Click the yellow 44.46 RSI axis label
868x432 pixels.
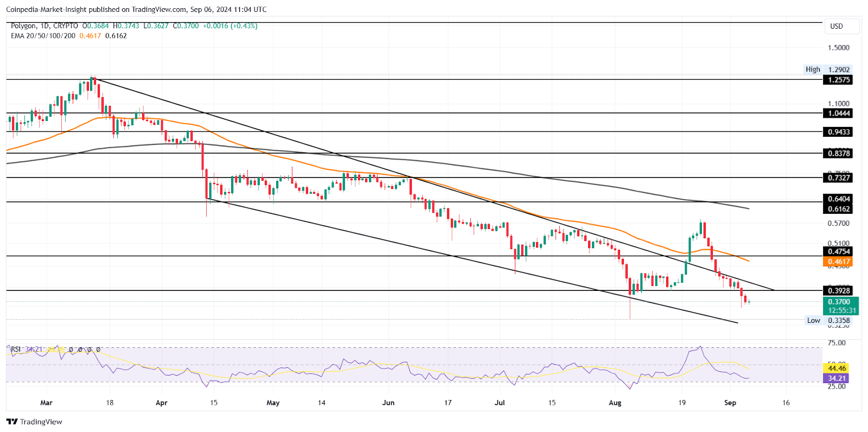coord(835,369)
